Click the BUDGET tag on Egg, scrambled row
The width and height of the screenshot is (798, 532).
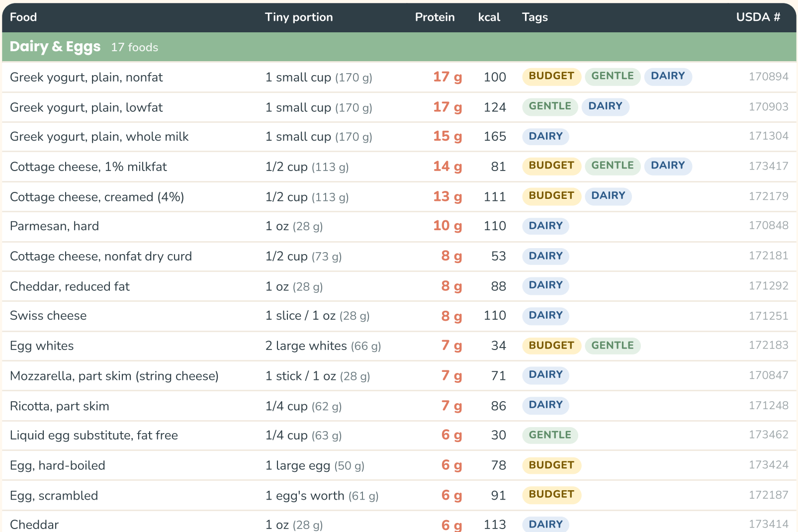551,495
